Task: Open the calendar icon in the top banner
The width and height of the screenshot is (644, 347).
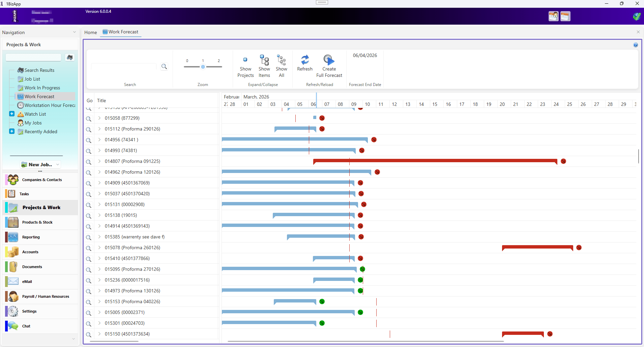Action: pos(565,16)
